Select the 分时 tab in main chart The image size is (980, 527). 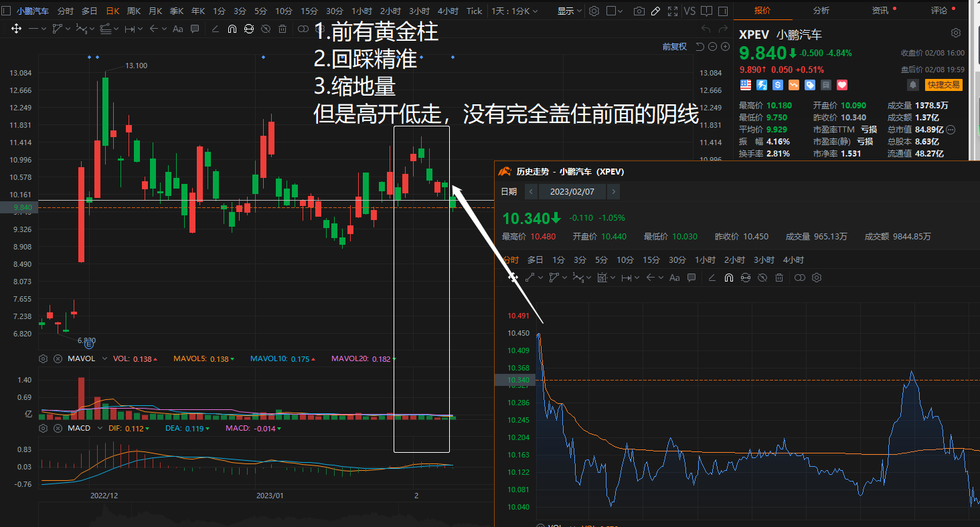click(x=66, y=11)
